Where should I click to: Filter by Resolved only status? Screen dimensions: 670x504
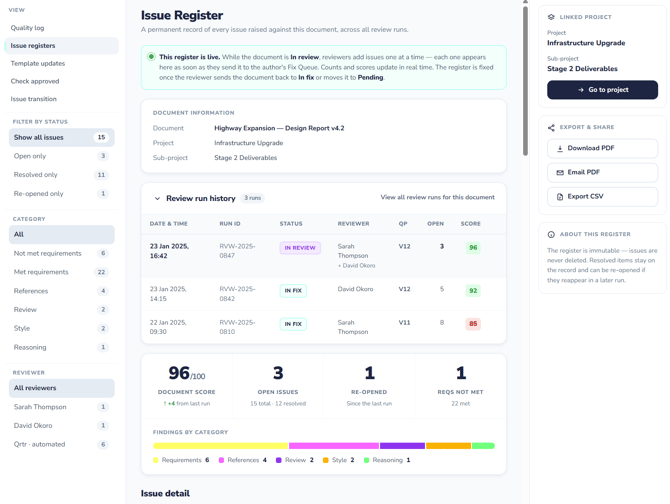62,175
